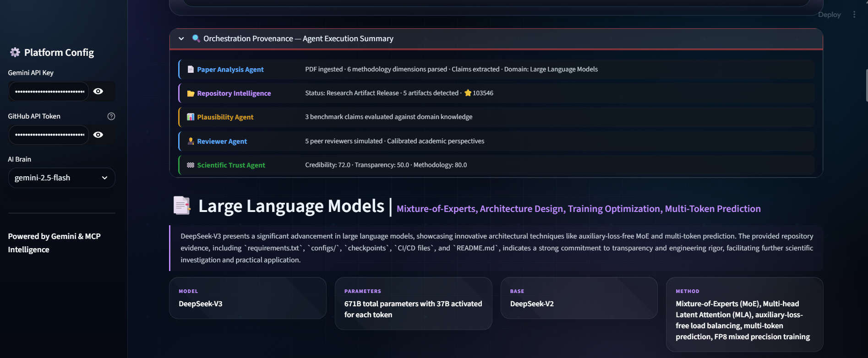Click the star icon beside 103546

click(x=468, y=93)
